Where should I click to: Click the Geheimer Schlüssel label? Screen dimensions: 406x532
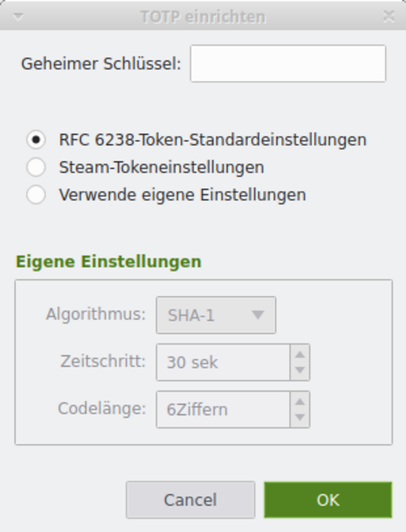(x=101, y=64)
